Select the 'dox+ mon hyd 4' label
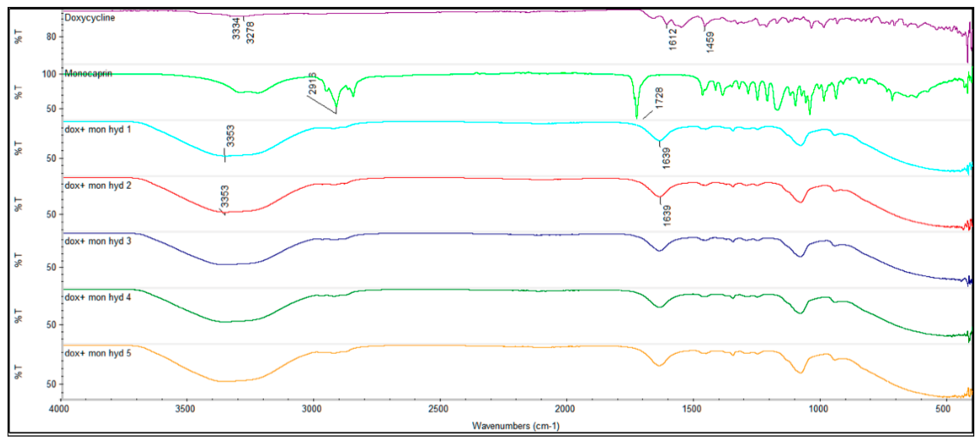980x442 pixels. tap(98, 297)
